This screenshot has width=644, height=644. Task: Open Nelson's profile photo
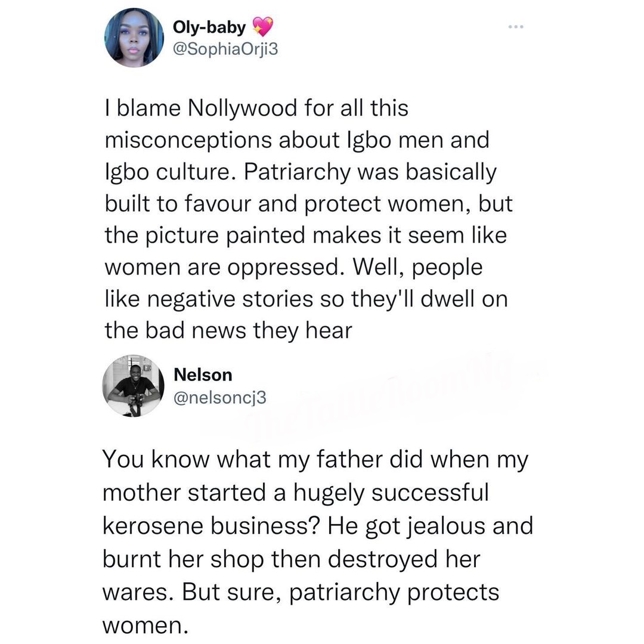[x=134, y=386]
